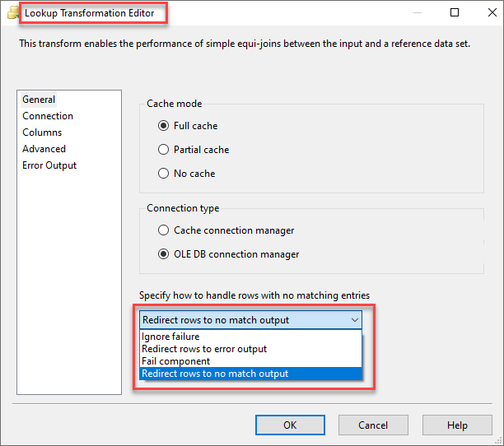Select the Full cache radio button
The image size is (504, 446).
[163, 126]
